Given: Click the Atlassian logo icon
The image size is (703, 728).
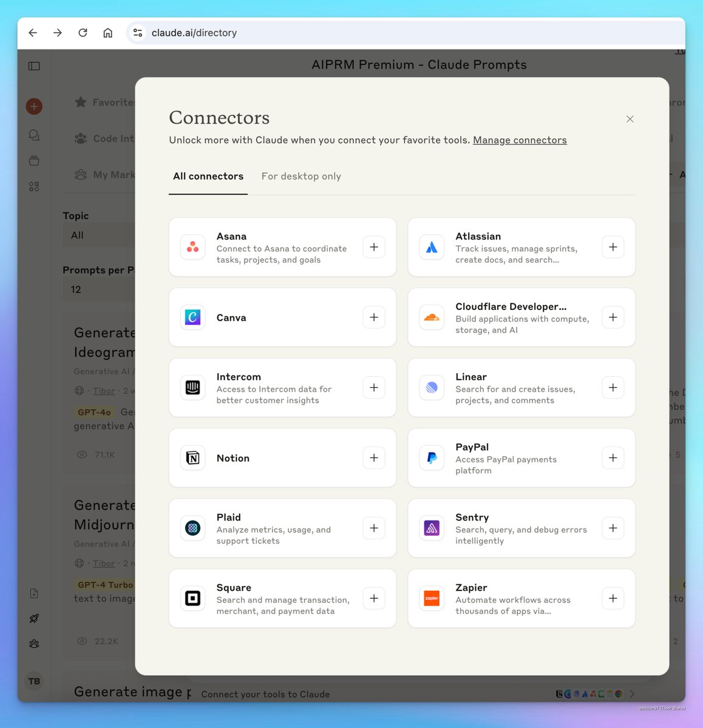Looking at the screenshot, I should pos(432,247).
